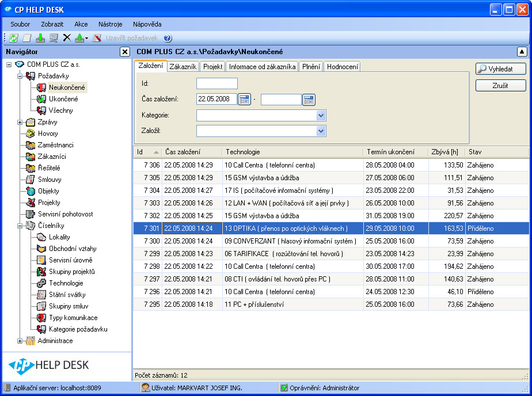Image resolution: width=532 pixels, height=396 pixels.
Task: Expand the Zprávy tree node
Action: (x=20, y=122)
